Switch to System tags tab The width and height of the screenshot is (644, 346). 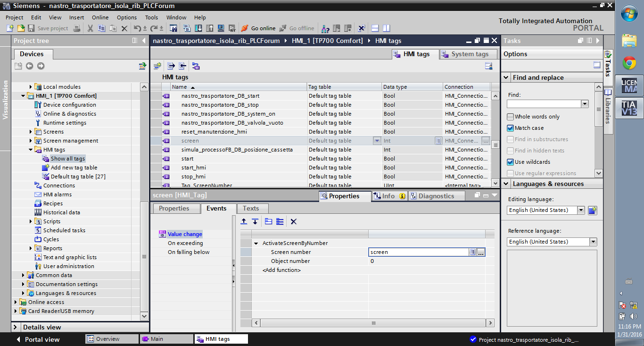469,54
